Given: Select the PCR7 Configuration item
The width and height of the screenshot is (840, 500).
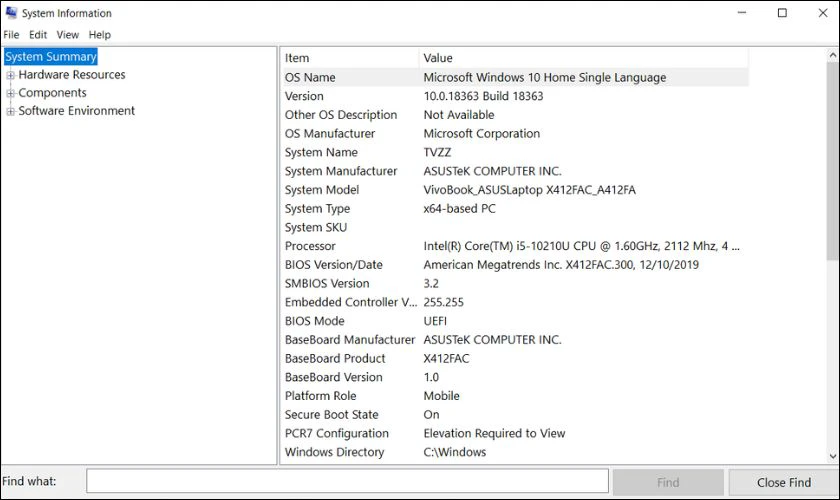Looking at the screenshot, I should [x=336, y=434].
